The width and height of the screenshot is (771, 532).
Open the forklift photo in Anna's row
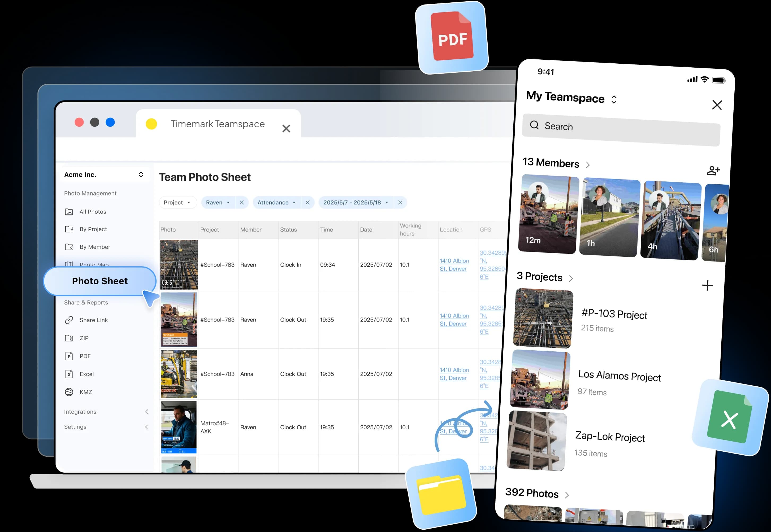179,374
